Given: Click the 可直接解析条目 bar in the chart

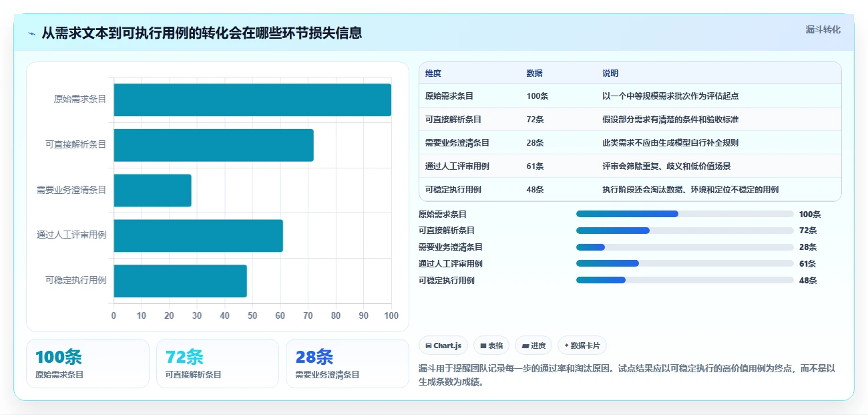Looking at the screenshot, I should coord(214,145).
